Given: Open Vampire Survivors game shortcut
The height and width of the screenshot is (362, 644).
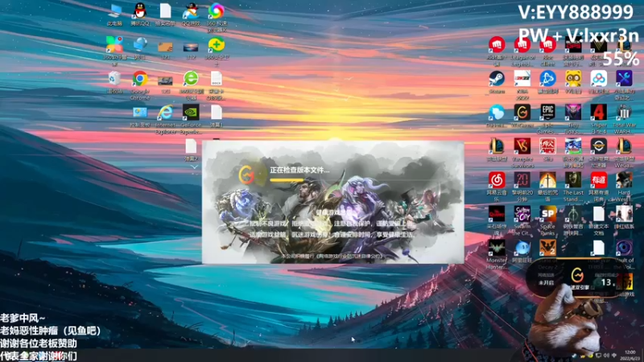Looking at the screenshot, I should [522, 146].
